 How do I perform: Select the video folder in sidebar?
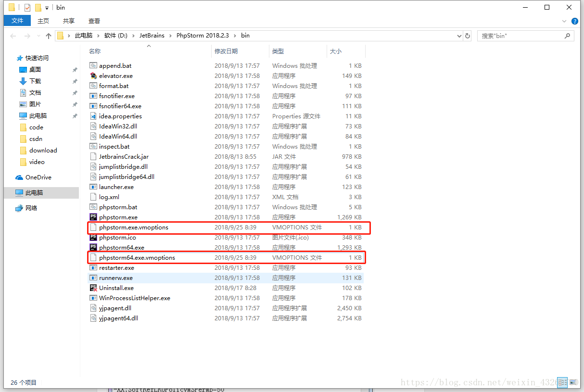tap(37, 162)
